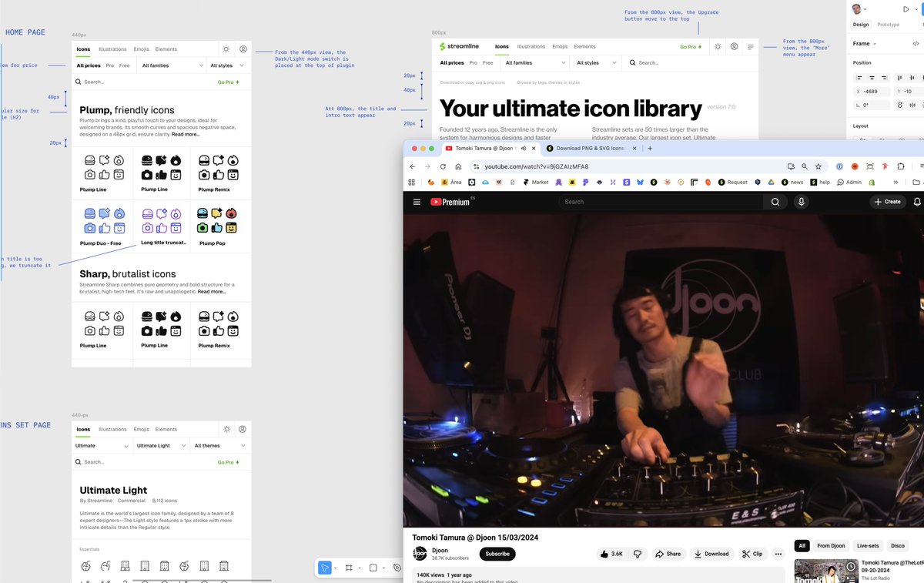Align left in Figma Position panel
Image resolution: width=924 pixels, height=583 pixels.
859,77
